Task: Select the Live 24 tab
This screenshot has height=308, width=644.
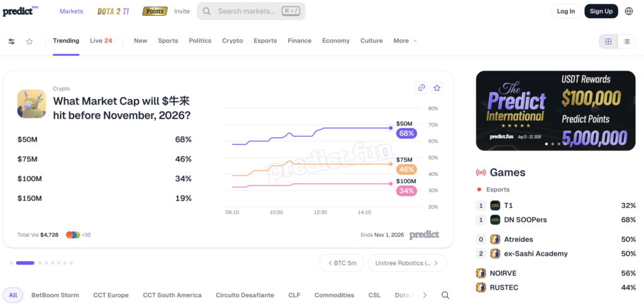Action: (x=101, y=41)
